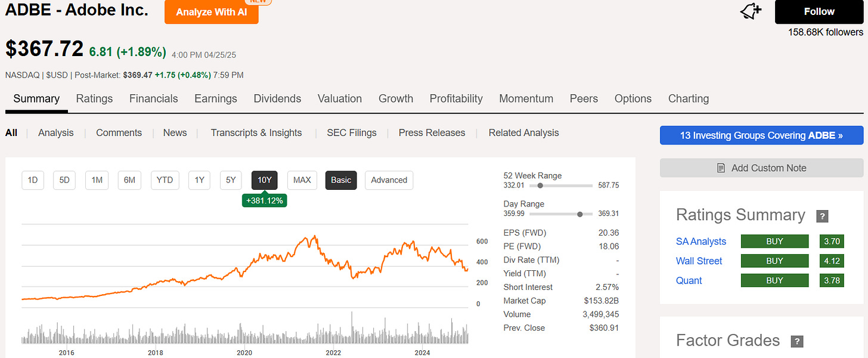
Task: Click the $360.91 Prev. Close value
Action: pyautogui.click(x=604, y=328)
